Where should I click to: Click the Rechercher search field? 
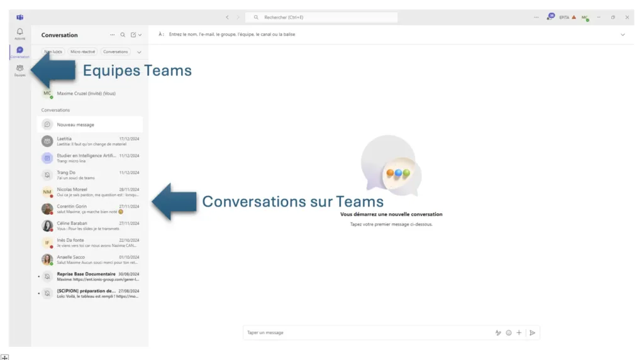pyautogui.click(x=321, y=17)
